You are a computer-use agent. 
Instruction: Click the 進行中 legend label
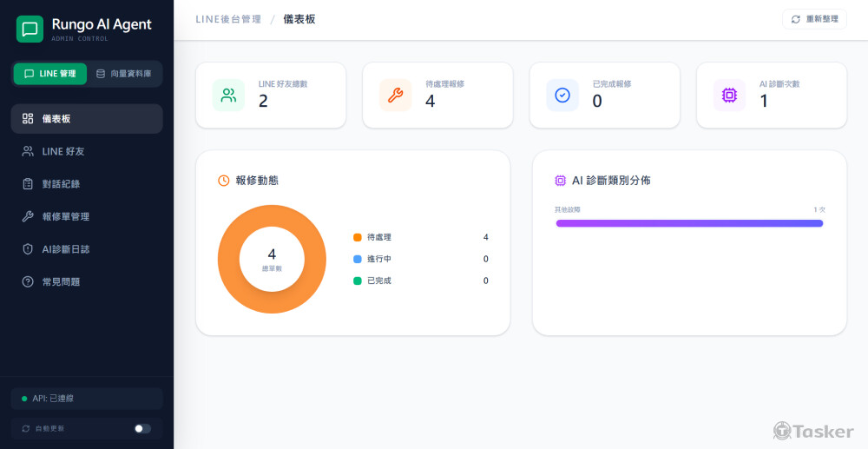click(379, 259)
